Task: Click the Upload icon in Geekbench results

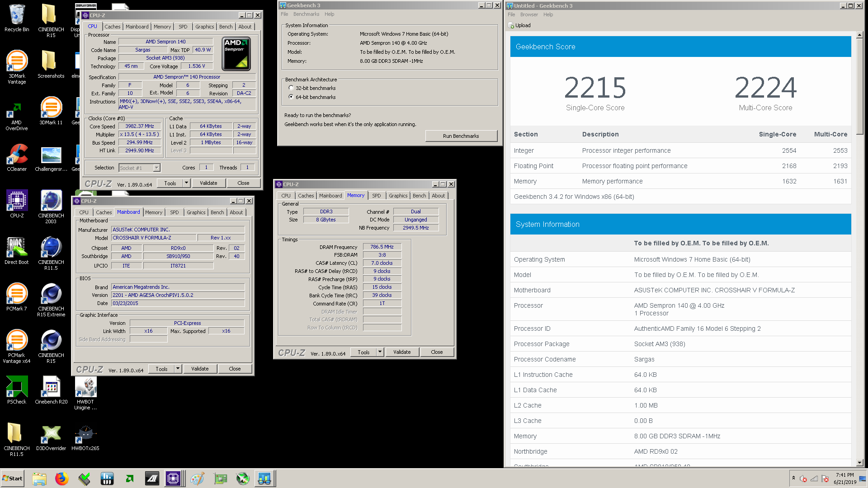Action: pos(511,25)
